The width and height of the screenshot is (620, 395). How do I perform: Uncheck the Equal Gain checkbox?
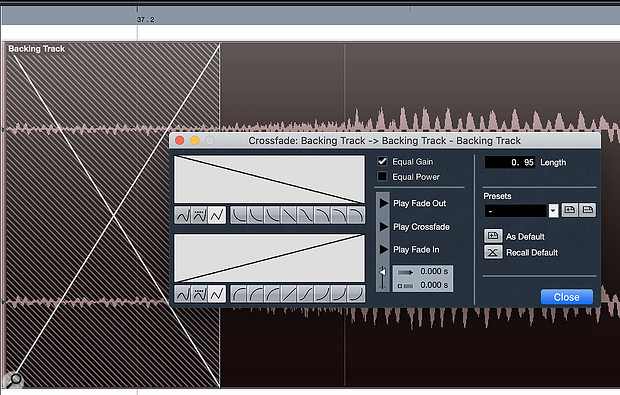click(x=382, y=161)
